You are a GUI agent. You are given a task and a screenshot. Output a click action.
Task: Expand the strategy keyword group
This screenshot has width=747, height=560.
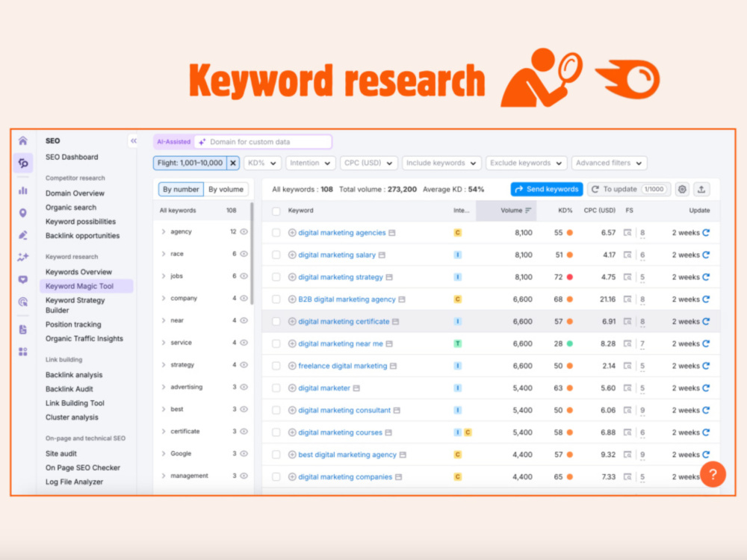click(164, 365)
